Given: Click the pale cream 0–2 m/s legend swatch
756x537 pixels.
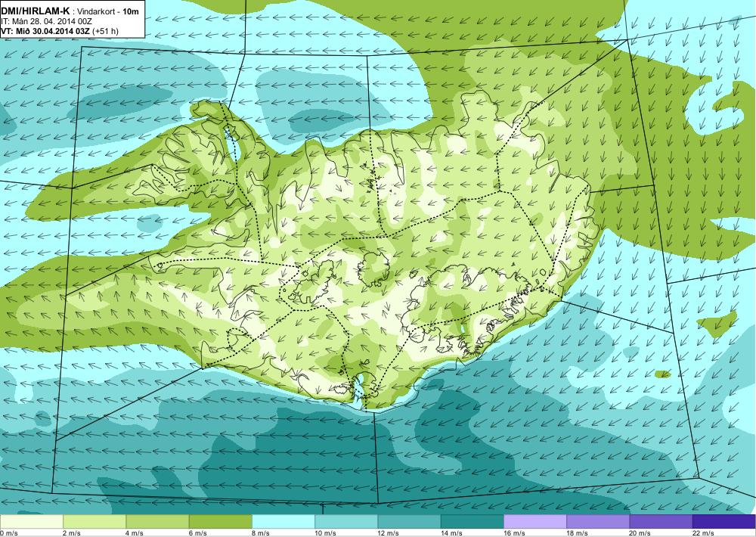Looking at the screenshot, I should pyautogui.click(x=31, y=522).
